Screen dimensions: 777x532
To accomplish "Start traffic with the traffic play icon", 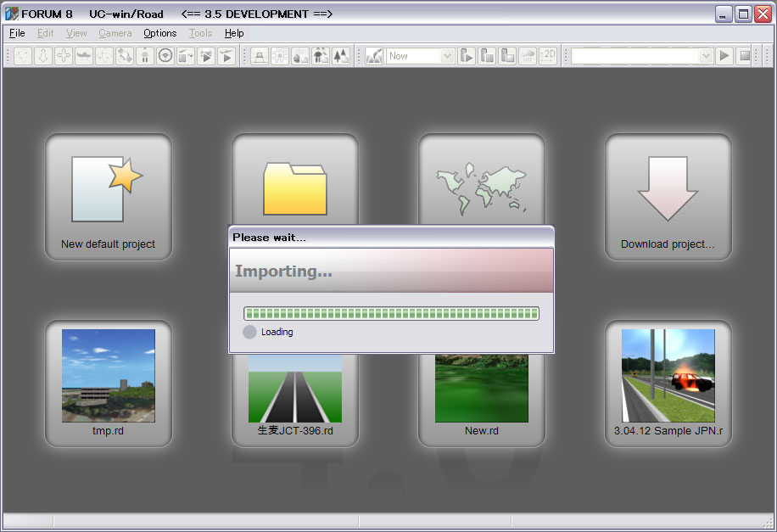I will [x=467, y=55].
